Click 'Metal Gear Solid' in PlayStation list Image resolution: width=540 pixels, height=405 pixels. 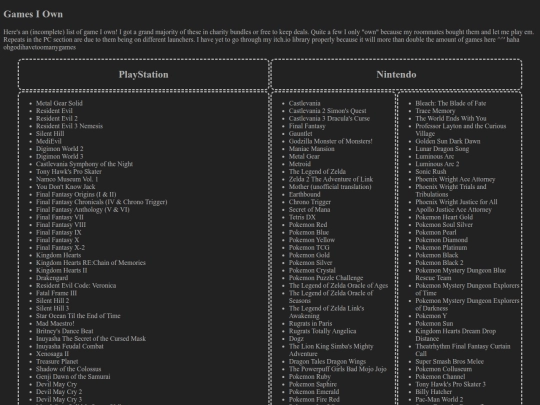pyautogui.click(x=59, y=103)
